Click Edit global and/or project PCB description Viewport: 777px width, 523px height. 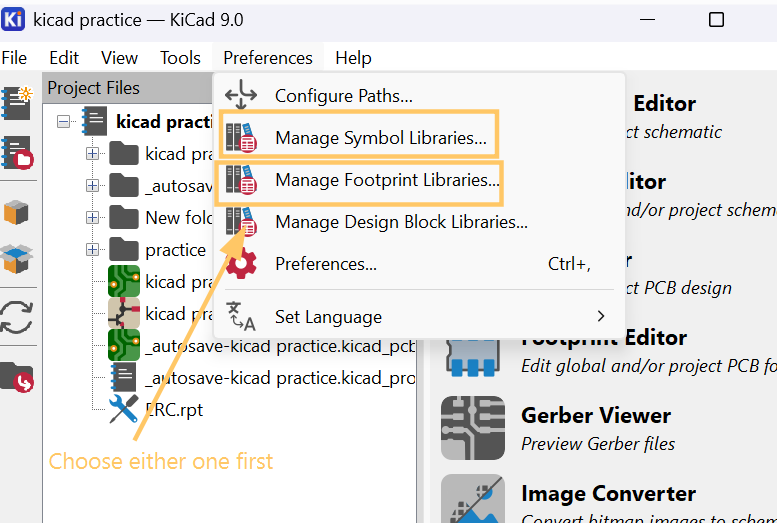649,366
